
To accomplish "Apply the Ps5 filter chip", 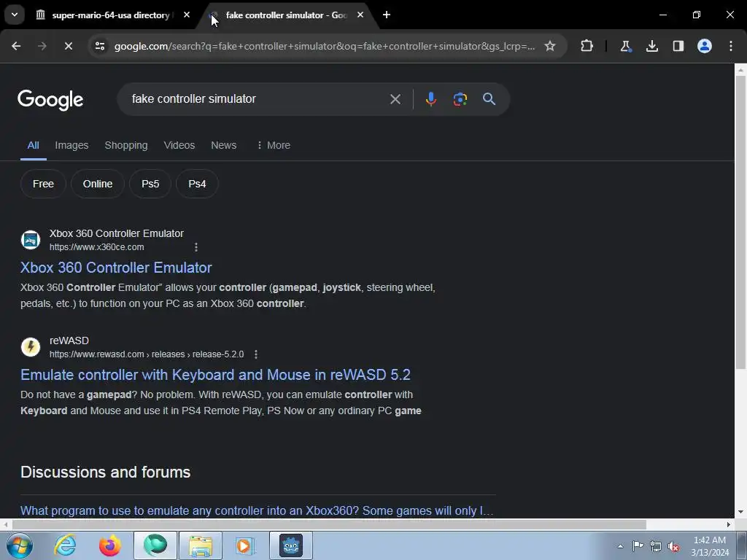I will click(150, 184).
